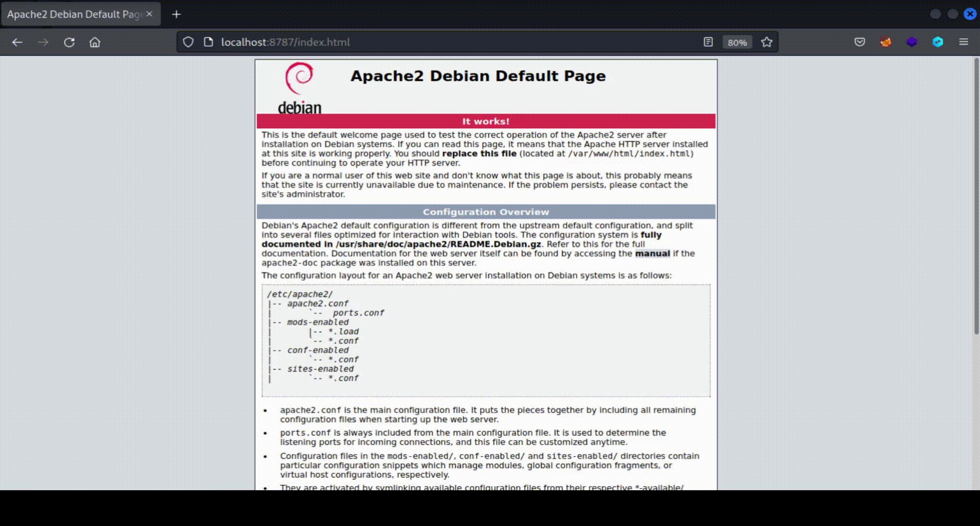The width and height of the screenshot is (980, 526).
Task: Toggle reader view for this page
Action: tap(708, 42)
